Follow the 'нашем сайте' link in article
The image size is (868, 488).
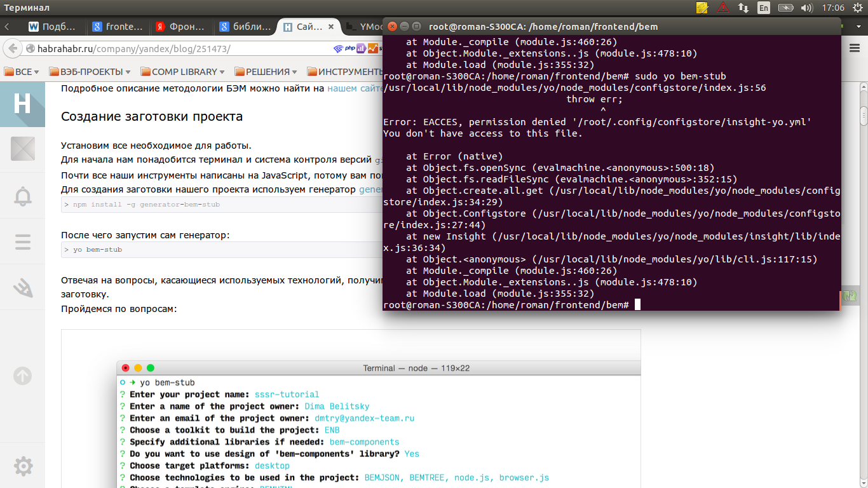[355, 88]
